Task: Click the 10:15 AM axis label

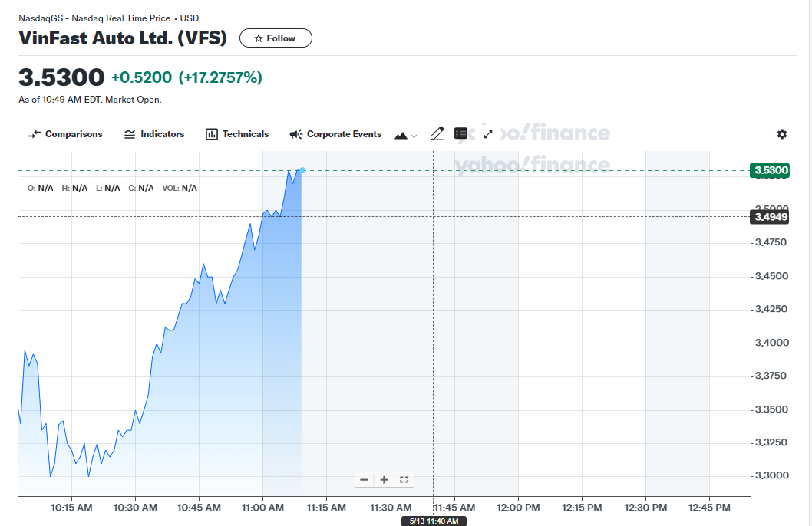Action: coord(71,508)
